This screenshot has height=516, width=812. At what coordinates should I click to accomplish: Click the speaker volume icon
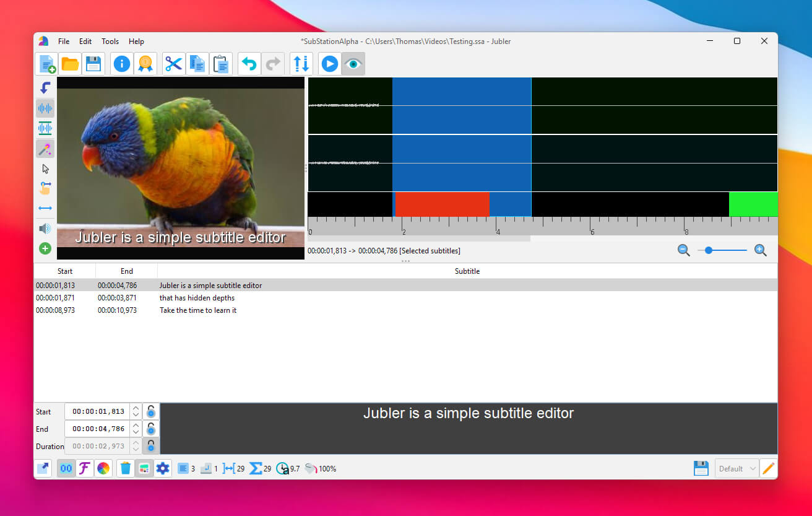pyautogui.click(x=45, y=229)
